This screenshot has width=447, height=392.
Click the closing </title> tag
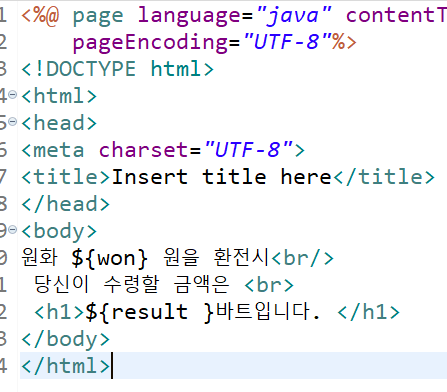pyautogui.click(x=384, y=177)
